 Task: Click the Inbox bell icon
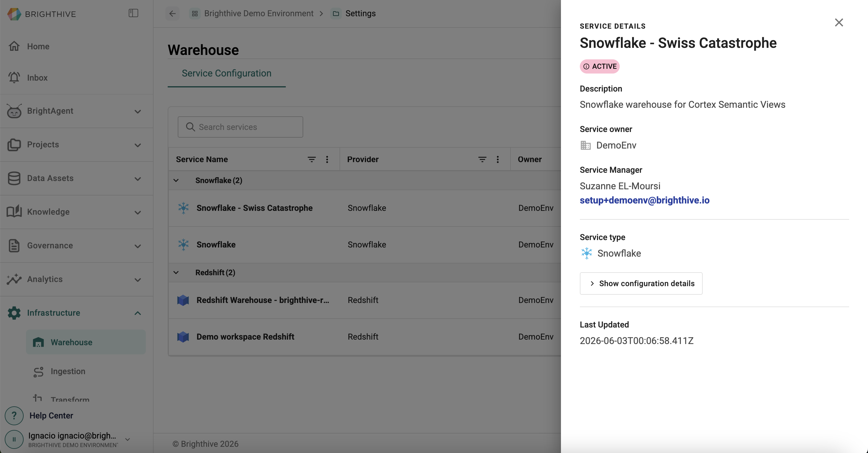pos(14,78)
